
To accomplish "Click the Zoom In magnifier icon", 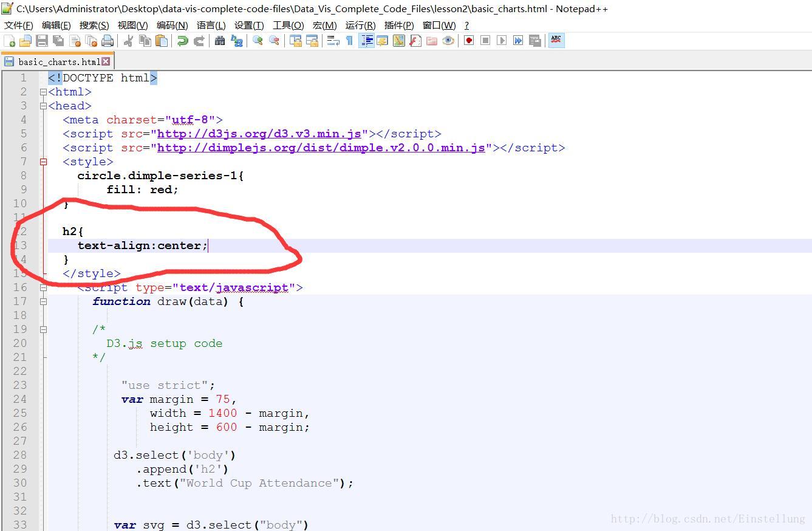I will pos(258,41).
